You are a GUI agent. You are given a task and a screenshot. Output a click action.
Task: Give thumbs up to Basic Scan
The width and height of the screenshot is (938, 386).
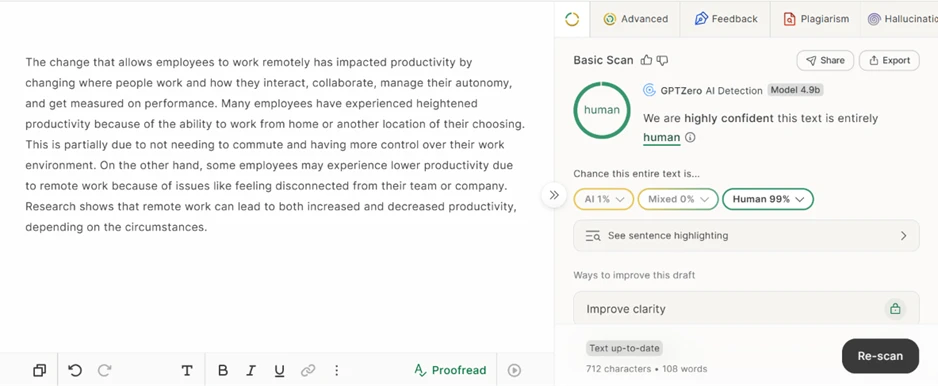point(647,60)
